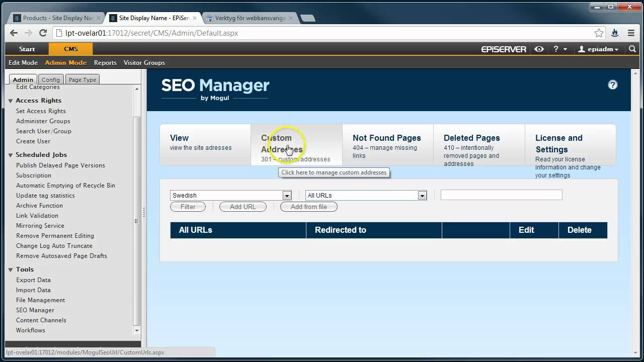Open Create User link

coord(33,141)
